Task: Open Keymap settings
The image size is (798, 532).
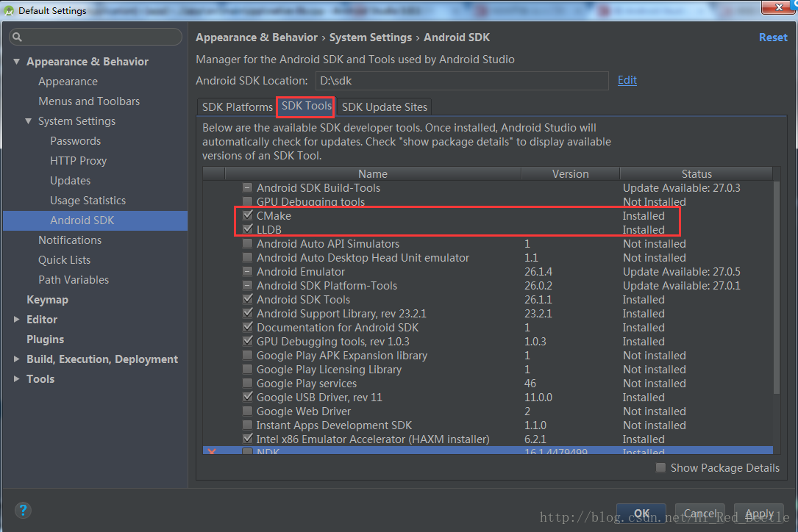Action: coord(47,300)
